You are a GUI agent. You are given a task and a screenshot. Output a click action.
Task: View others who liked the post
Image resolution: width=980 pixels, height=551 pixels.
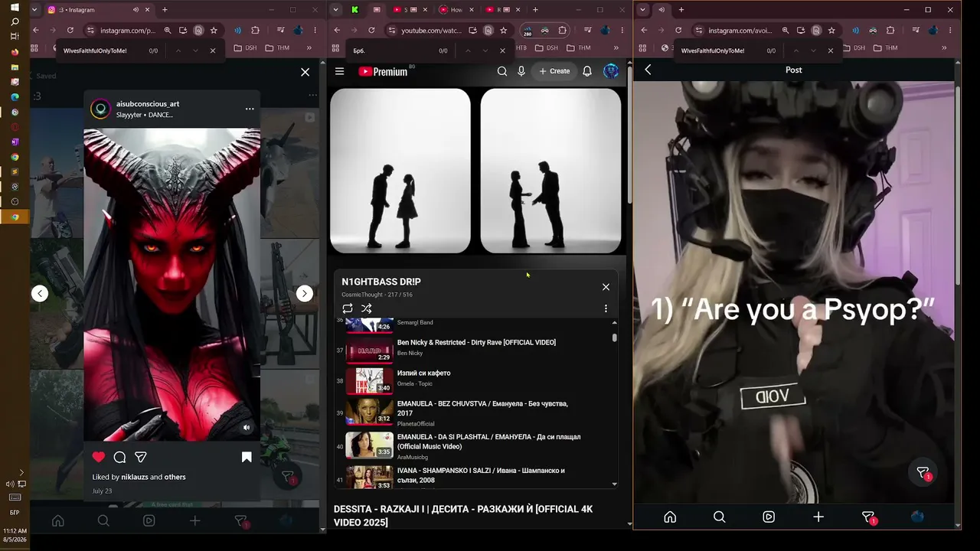point(175,477)
